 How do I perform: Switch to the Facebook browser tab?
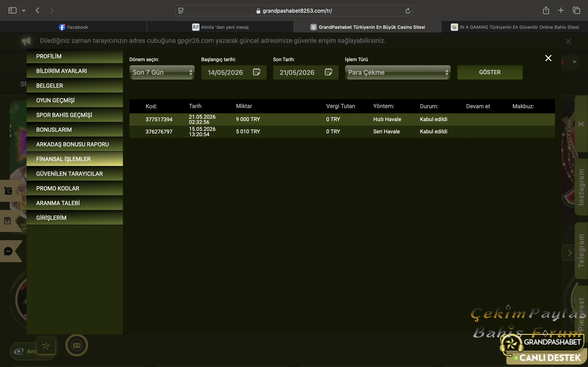tap(73, 27)
